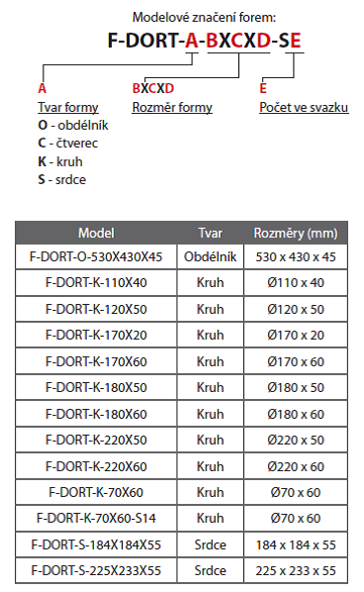Click the F-DORT-A-BXCXD-SE model code heading

point(204,40)
